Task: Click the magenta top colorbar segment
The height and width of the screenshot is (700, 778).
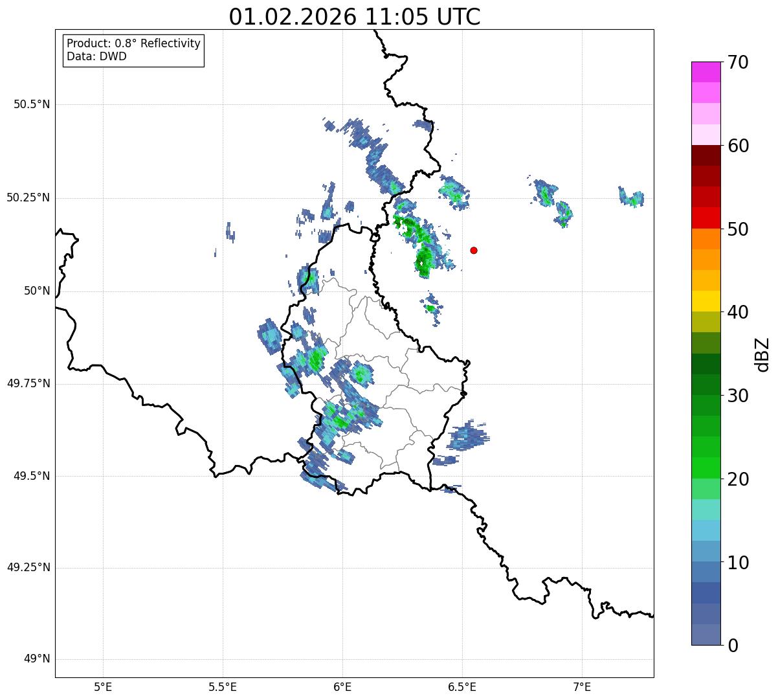Action: 706,72
